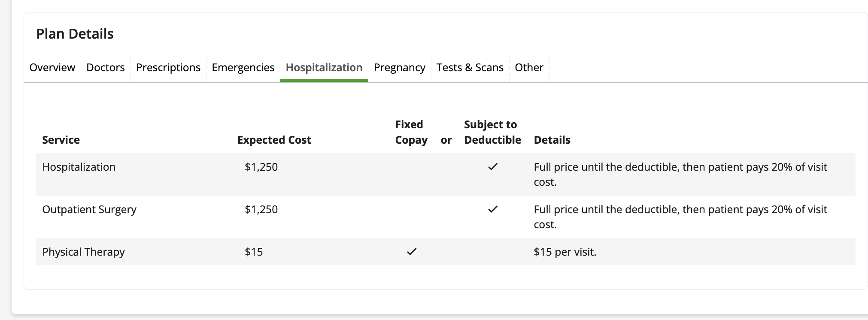868x320 pixels.
Task: Open the Pregnancy tab
Action: click(x=399, y=68)
